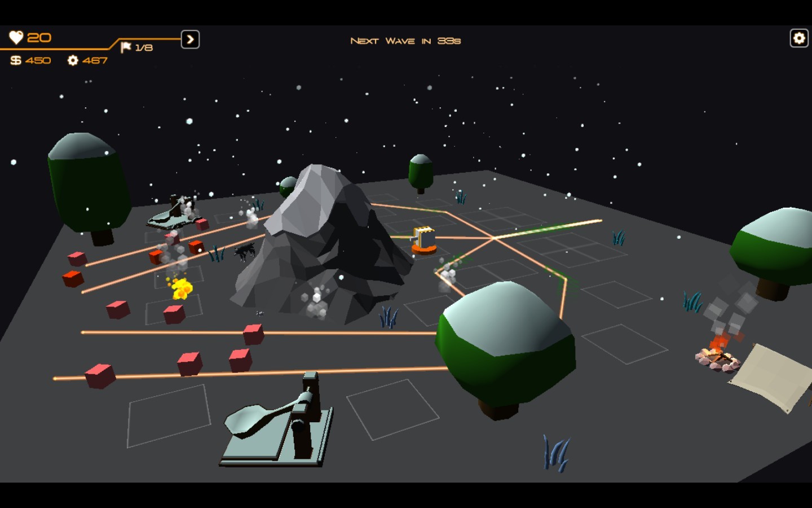
Task: Click the heart lives icon
Action: (17, 37)
